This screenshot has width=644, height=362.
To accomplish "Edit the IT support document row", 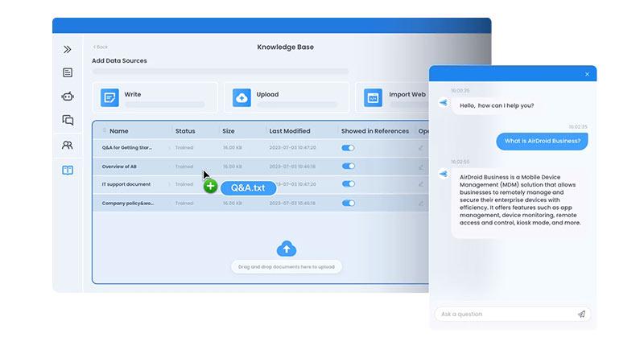I will pyautogui.click(x=421, y=184).
